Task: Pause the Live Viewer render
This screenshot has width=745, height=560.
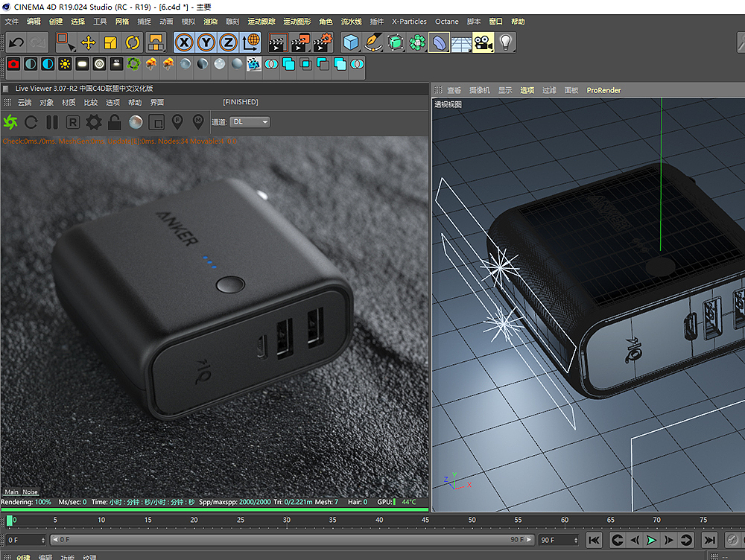Action: (52, 122)
